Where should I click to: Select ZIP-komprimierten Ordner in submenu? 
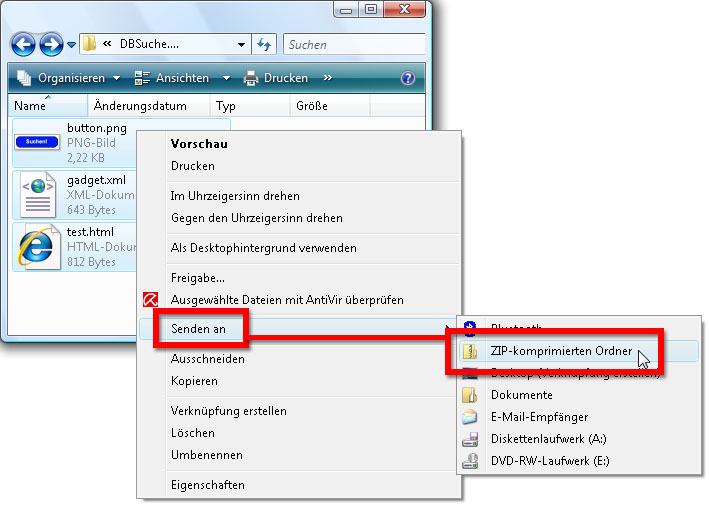click(x=561, y=351)
